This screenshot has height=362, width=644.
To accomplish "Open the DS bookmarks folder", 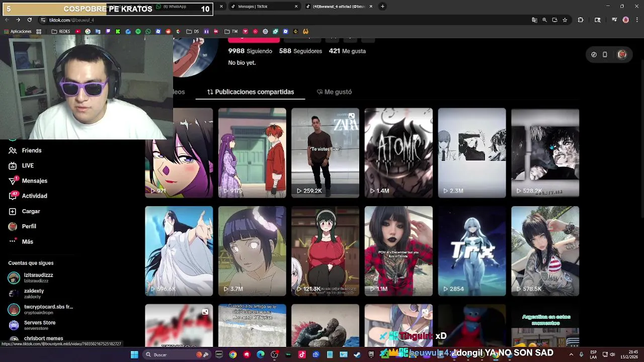I will 193,31.
